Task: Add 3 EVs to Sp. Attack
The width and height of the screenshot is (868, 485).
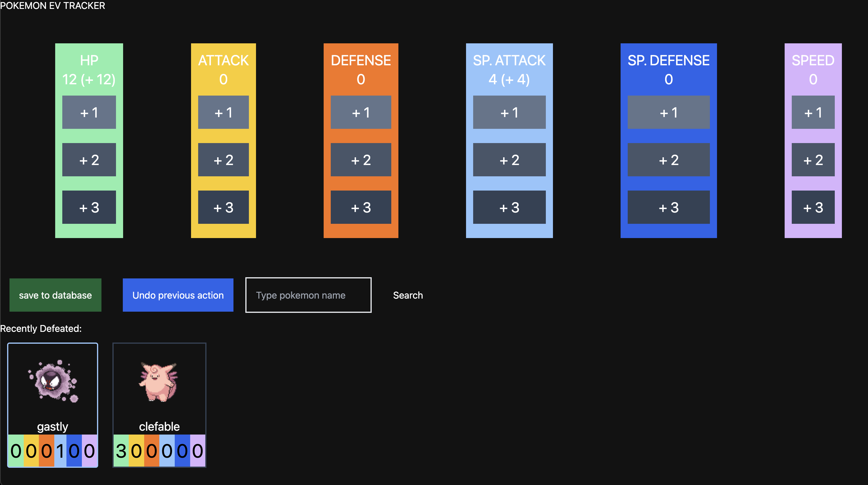Action: 509,207
